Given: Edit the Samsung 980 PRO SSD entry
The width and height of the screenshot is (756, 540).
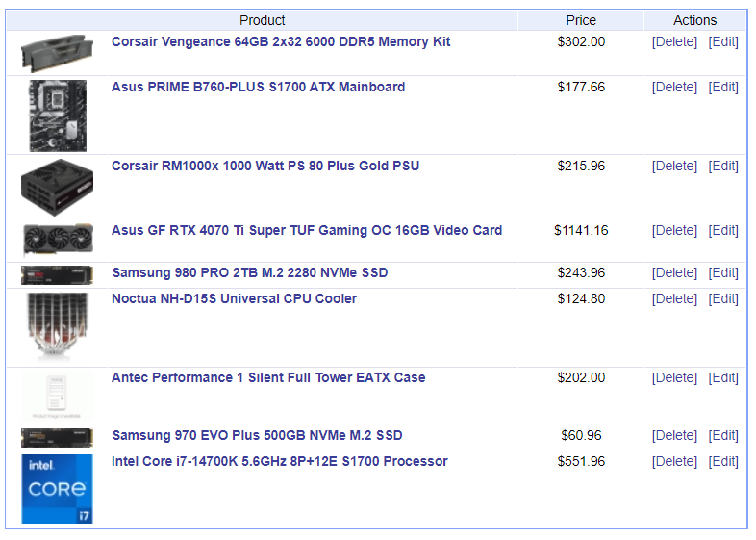Looking at the screenshot, I should 723,273.
